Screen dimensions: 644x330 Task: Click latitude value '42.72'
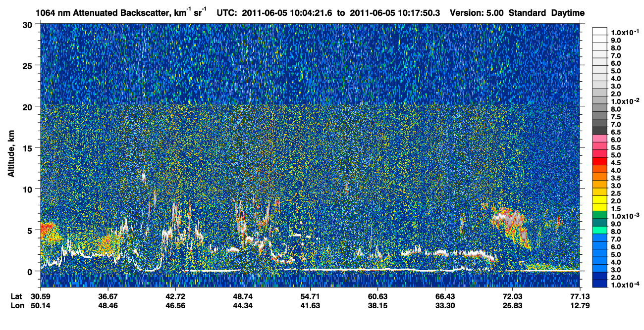175,296
